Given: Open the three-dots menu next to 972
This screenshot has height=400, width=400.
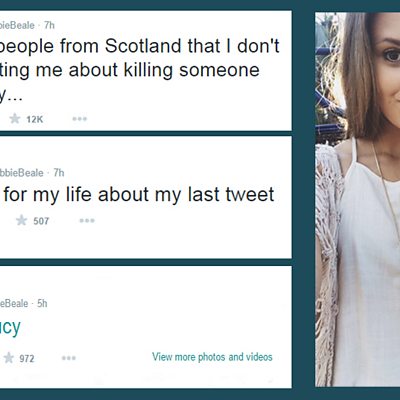Looking at the screenshot, I should tap(69, 358).
